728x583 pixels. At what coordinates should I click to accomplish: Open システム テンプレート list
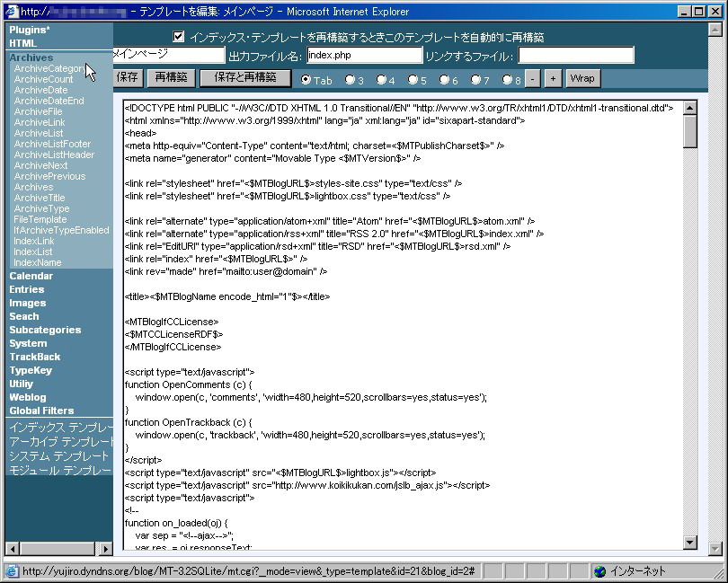pos(59,455)
